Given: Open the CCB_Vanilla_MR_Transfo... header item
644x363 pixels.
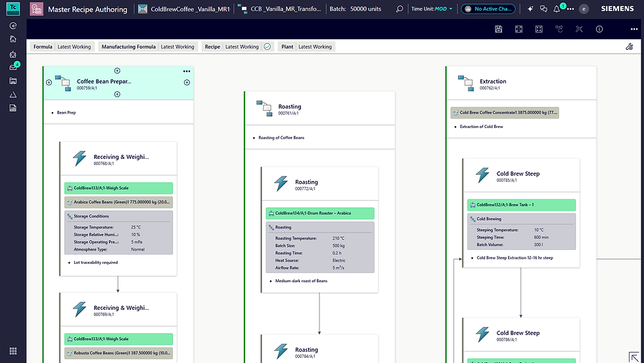Looking at the screenshot, I should (x=280, y=9).
